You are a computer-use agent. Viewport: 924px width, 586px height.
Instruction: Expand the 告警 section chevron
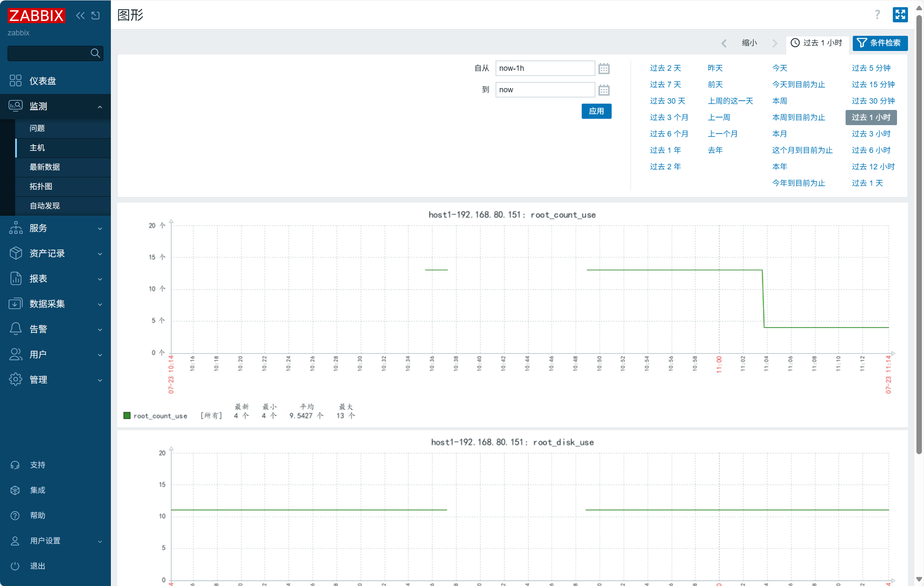(x=100, y=330)
